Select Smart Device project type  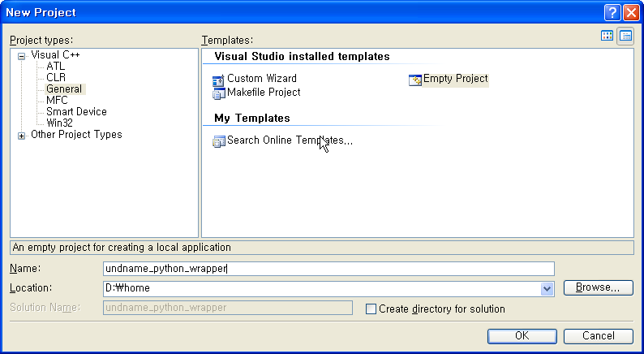click(76, 112)
